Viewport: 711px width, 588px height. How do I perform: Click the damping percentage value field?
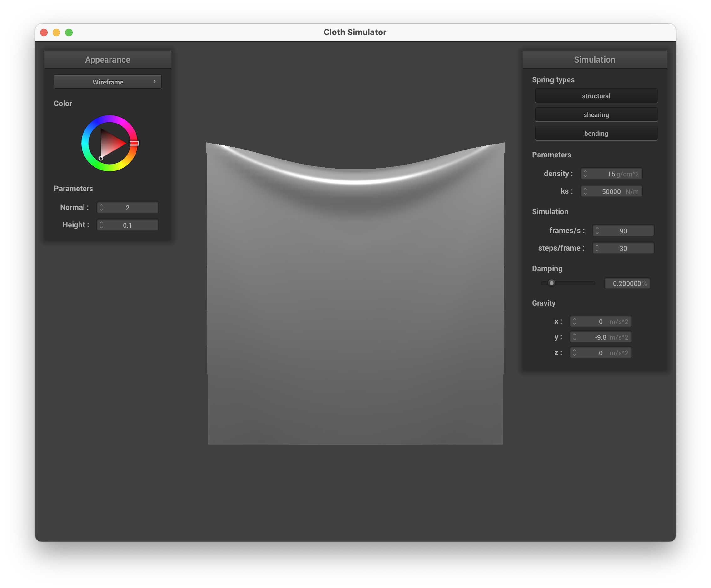(627, 283)
